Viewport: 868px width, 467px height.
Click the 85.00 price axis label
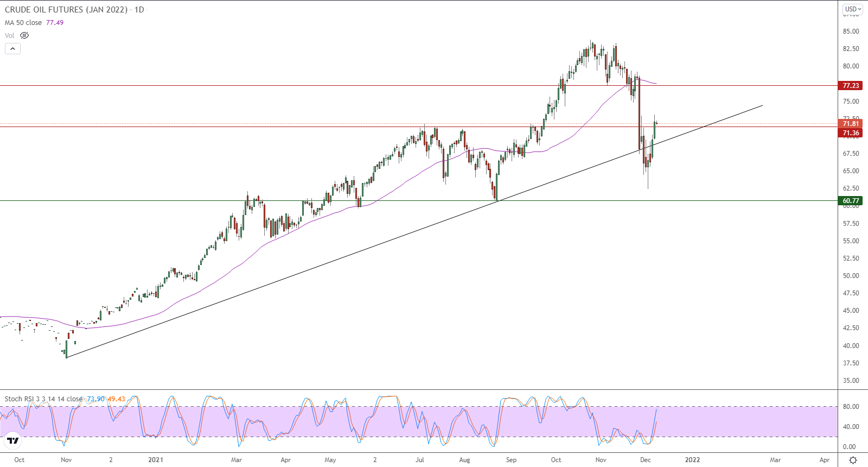851,31
